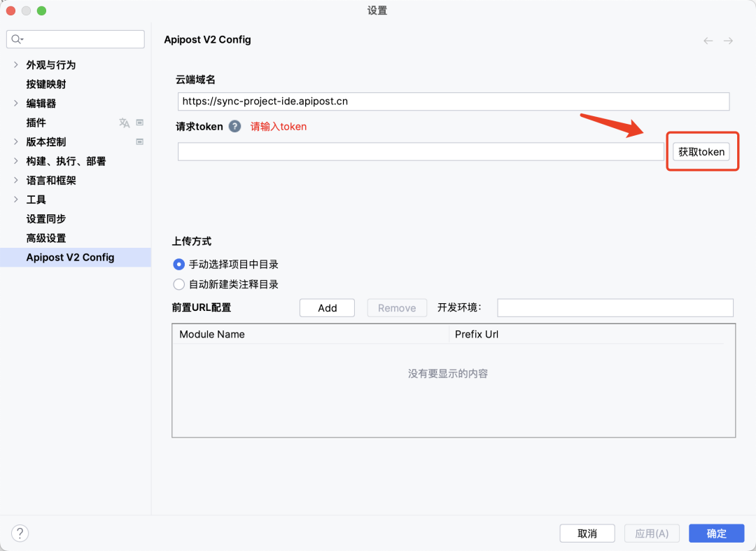Expand the 外观与行为 tree node
The height and width of the screenshot is (551, 756).
(x=16, y=64)
